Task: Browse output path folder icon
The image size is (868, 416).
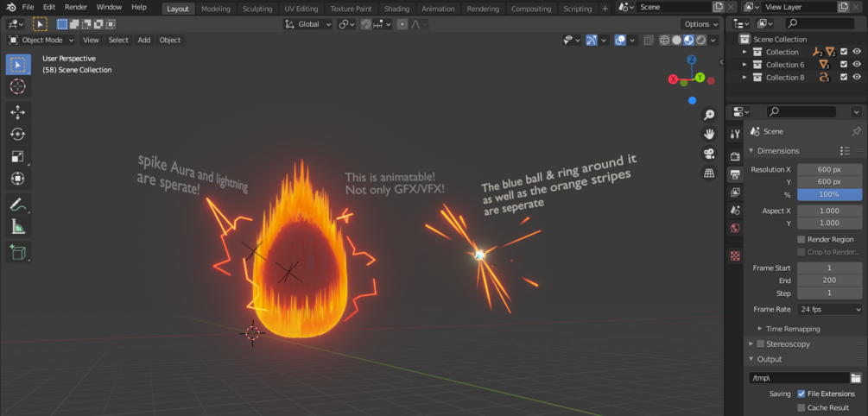Action: pos(856,378)
